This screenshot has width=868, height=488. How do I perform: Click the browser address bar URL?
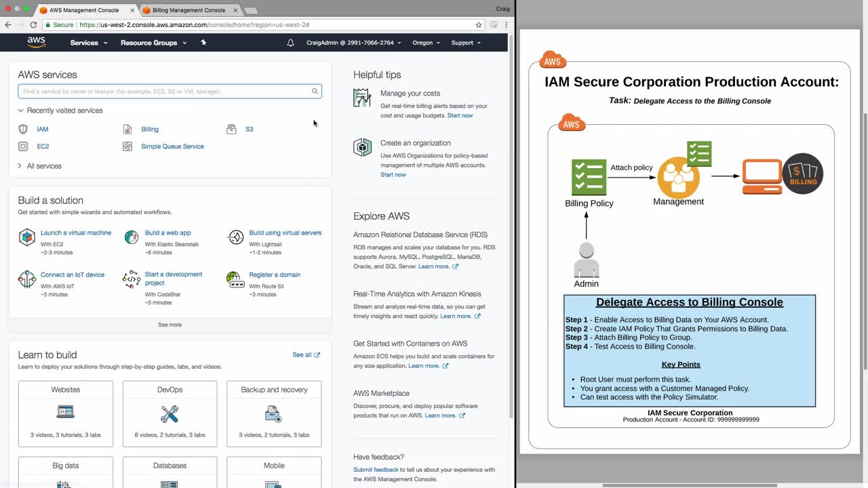(x=194, y=24)
